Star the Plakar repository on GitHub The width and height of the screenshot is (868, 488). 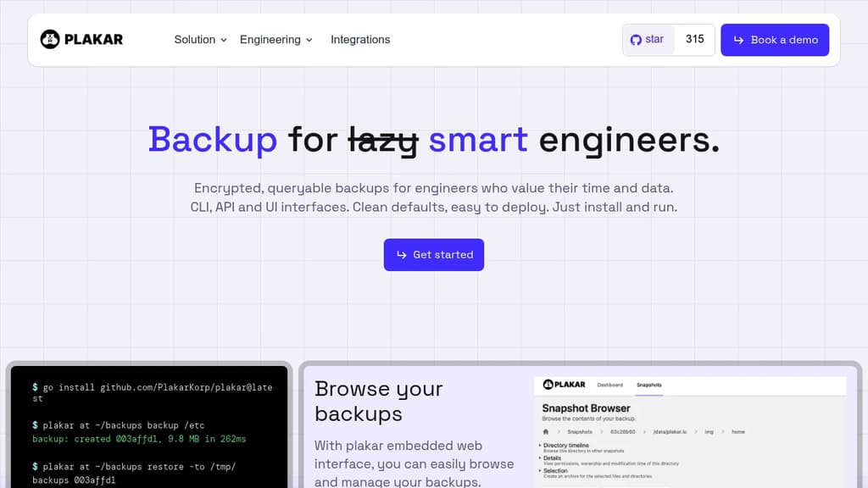click(648, 39)
